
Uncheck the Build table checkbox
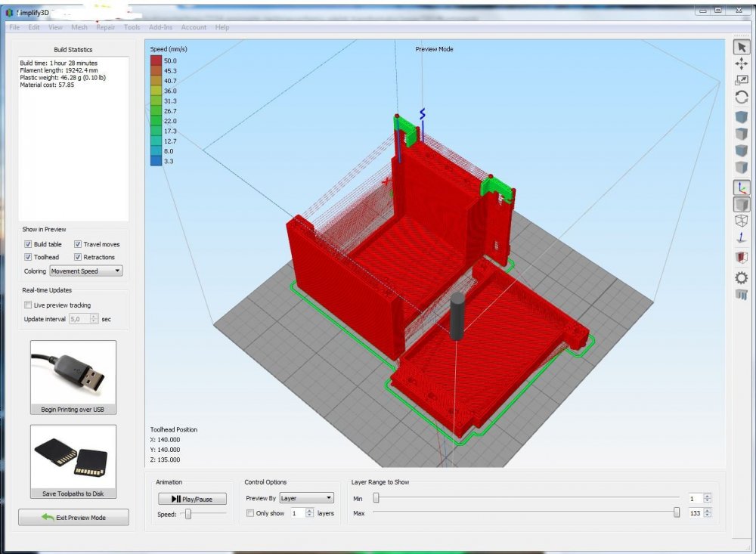click(28, 245)
